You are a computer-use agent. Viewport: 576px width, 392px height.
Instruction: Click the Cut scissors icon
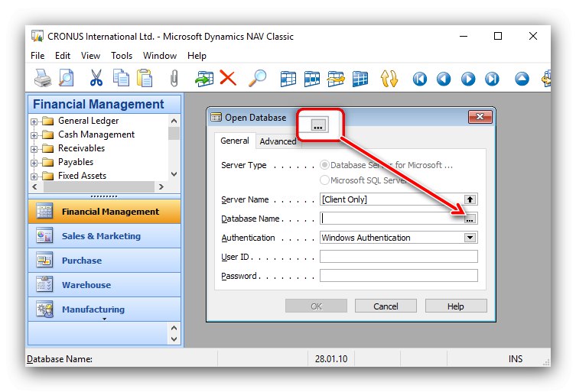point(96,78)
